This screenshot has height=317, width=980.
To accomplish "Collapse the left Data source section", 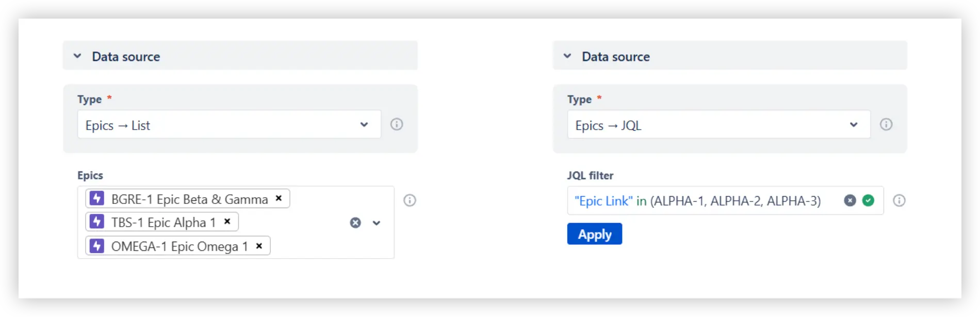I will (x=77, y=56).
